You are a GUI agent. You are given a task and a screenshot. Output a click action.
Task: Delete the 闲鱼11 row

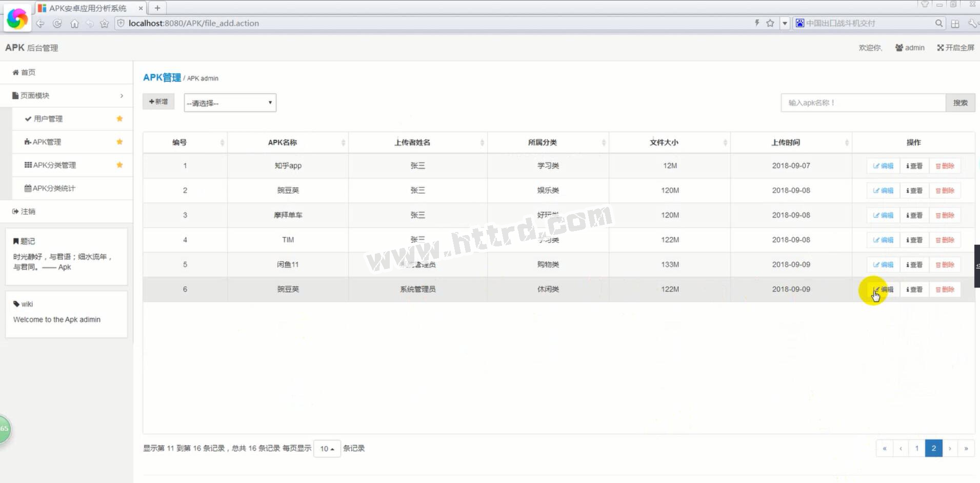tap(945, 264)
